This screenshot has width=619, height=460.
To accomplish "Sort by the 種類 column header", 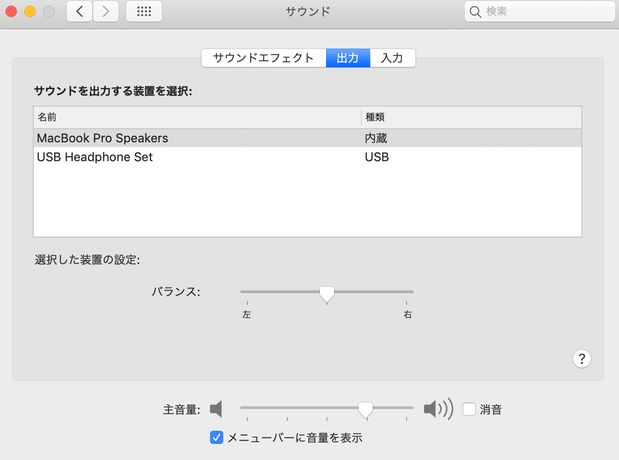I will point(471,117).
